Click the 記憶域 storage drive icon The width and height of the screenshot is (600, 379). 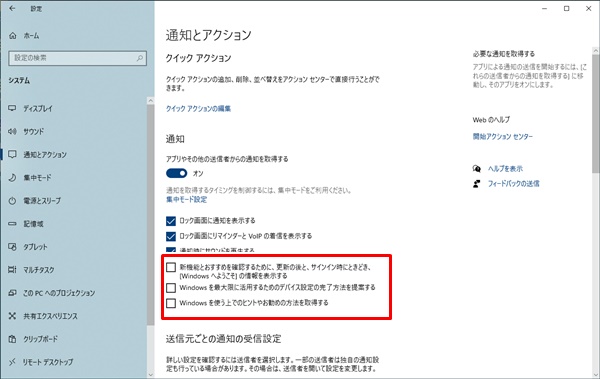pos(12,224)
